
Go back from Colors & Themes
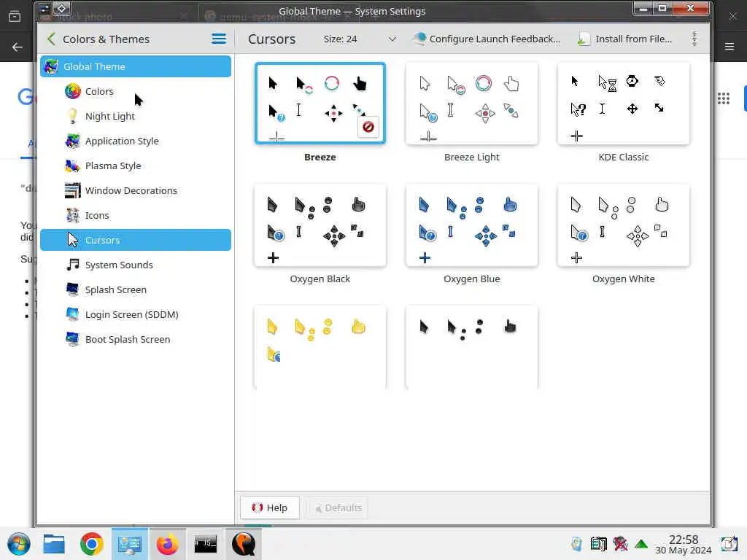point(52,39)
